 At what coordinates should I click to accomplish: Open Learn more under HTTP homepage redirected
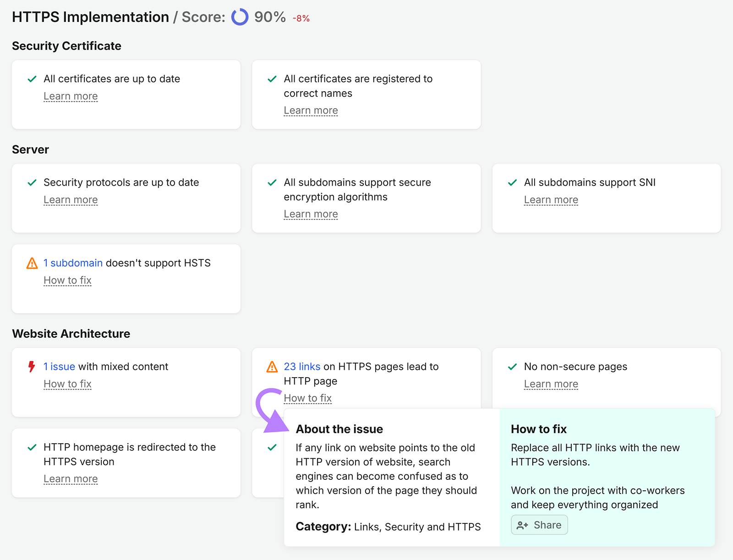pyautogui.click(x=71, y=479)
